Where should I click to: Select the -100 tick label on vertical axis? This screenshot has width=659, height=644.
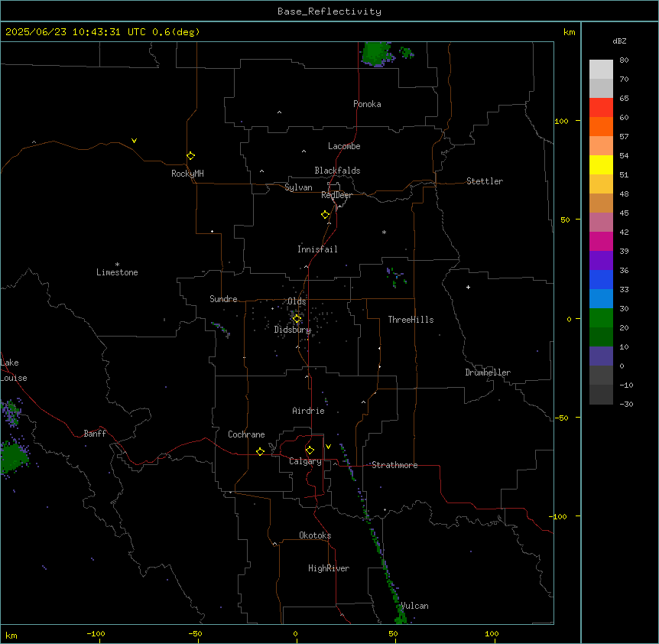(x=559, y=516)
